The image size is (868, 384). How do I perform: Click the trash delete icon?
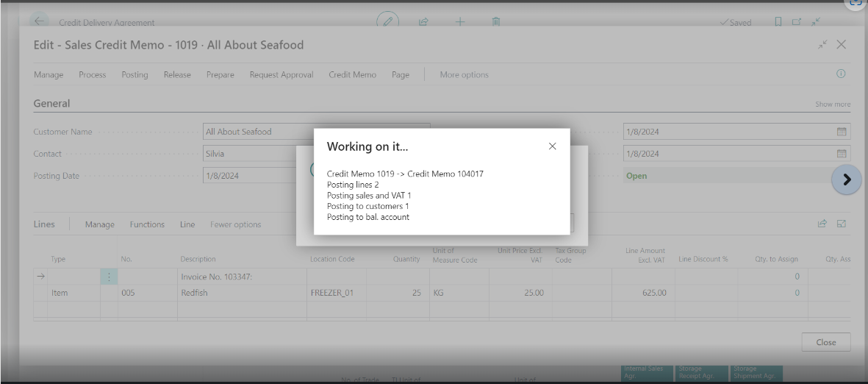click(x=496, y=21)
